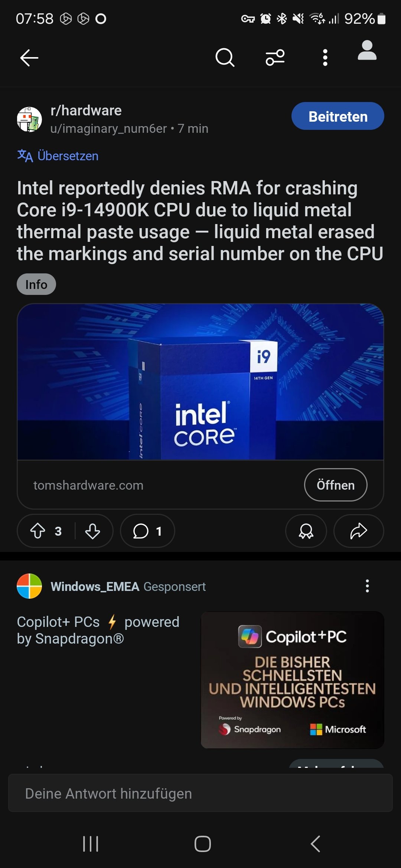Tap the Copilot+PC ad image
The image size is (401, 868).
[x=293, y=680]
